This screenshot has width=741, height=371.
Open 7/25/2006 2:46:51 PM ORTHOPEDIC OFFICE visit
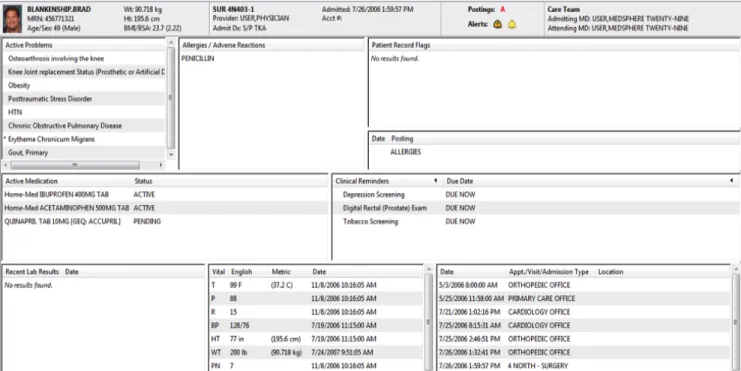[584, 339]
